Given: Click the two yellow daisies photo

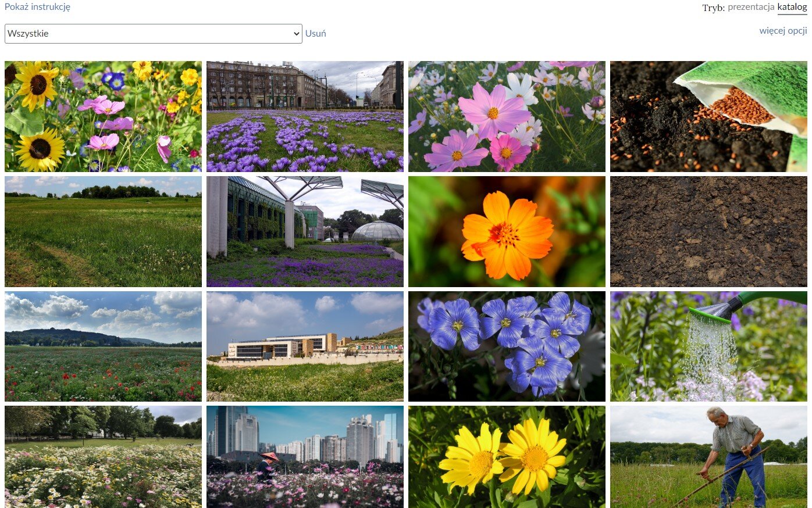Looking at the screenshot, I should (507, 457).
